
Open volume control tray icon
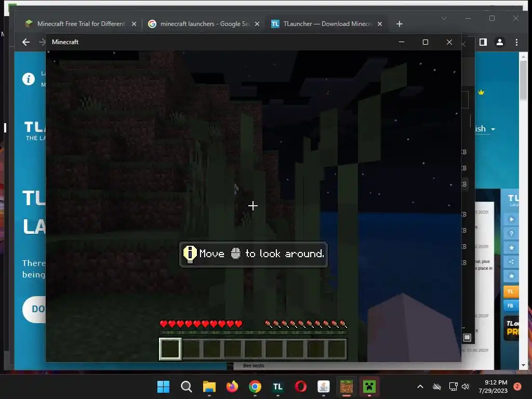click(x=465, y=387)
